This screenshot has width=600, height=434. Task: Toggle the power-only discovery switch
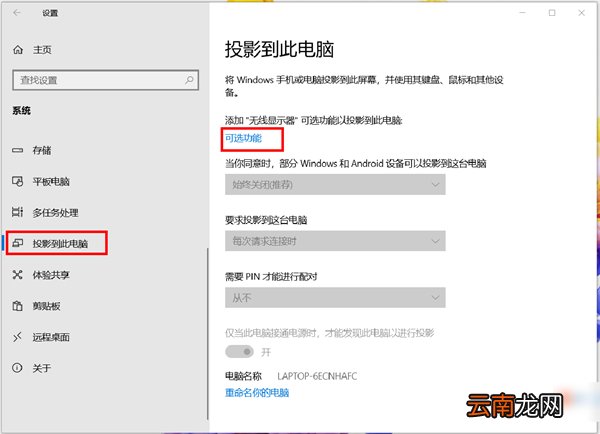[x=240, y=351]
